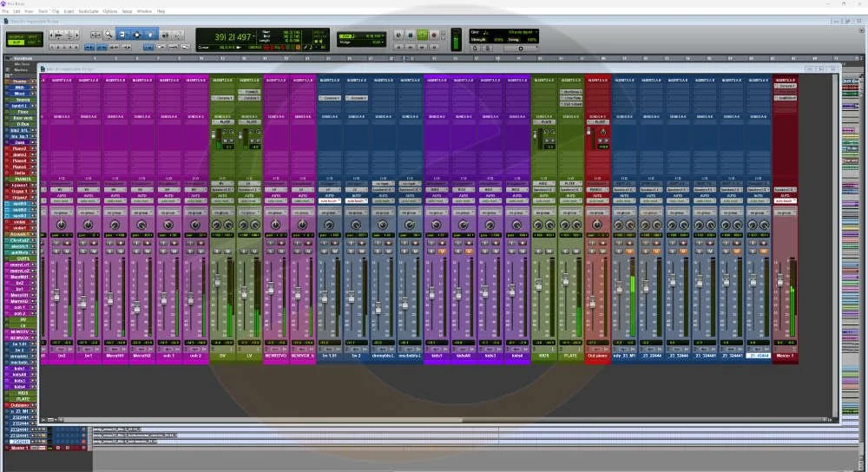The height and width of the screenshot is (472, 868).
Task: Mute the bv2 channel strip
Action: (67, 251)
